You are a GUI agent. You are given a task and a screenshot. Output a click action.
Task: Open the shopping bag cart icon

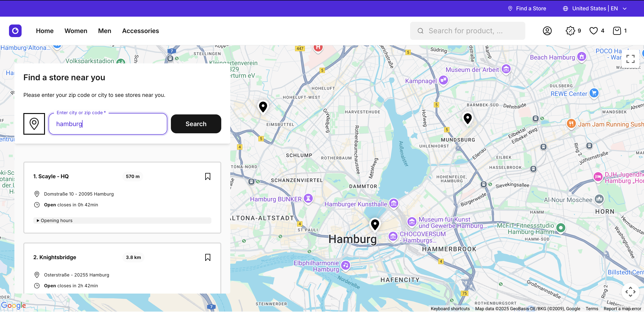click(617, 31)
